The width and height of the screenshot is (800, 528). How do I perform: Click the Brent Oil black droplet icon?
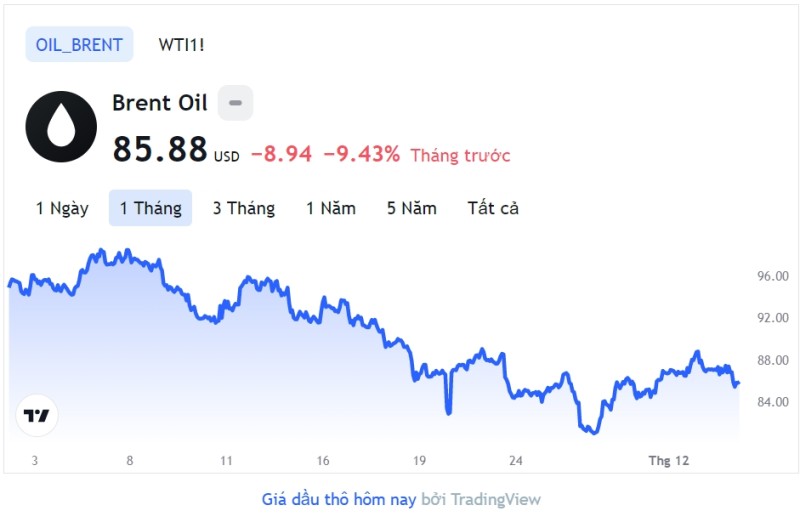tap(61, 127)
